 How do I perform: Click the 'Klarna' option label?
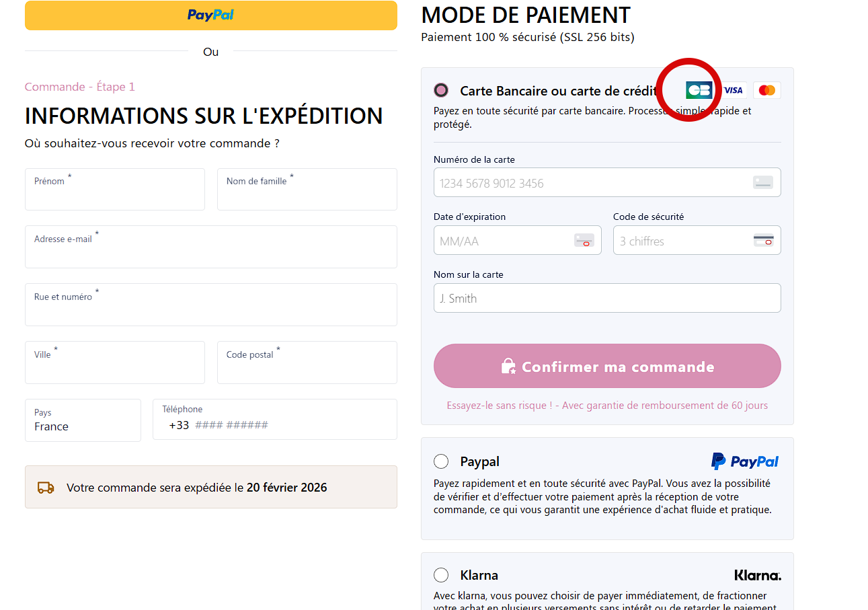[479, 575]
